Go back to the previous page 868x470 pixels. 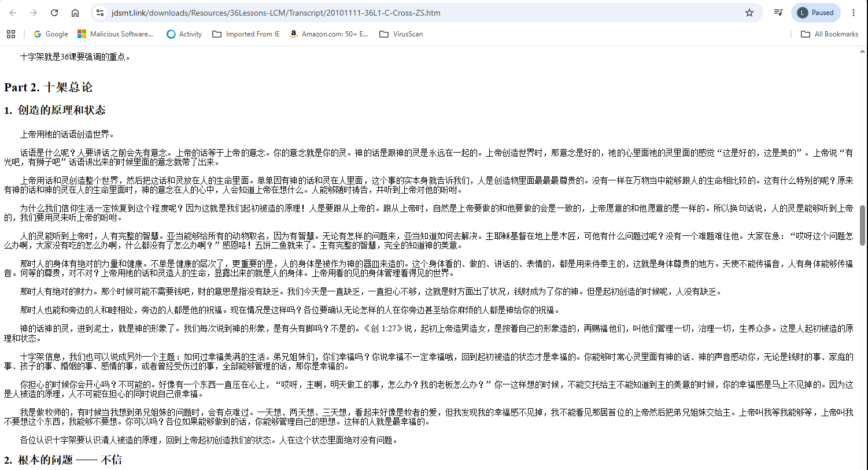(13, 13)
